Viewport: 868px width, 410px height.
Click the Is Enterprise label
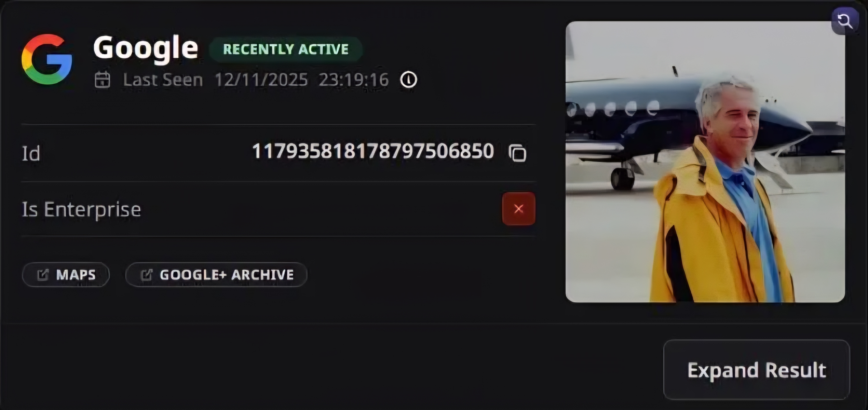[x=82, y=210]
